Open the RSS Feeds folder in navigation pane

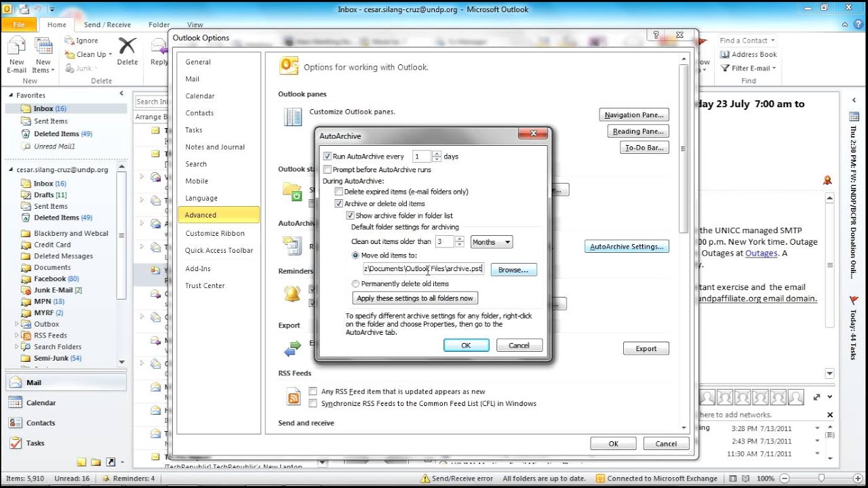pos(50,335)
